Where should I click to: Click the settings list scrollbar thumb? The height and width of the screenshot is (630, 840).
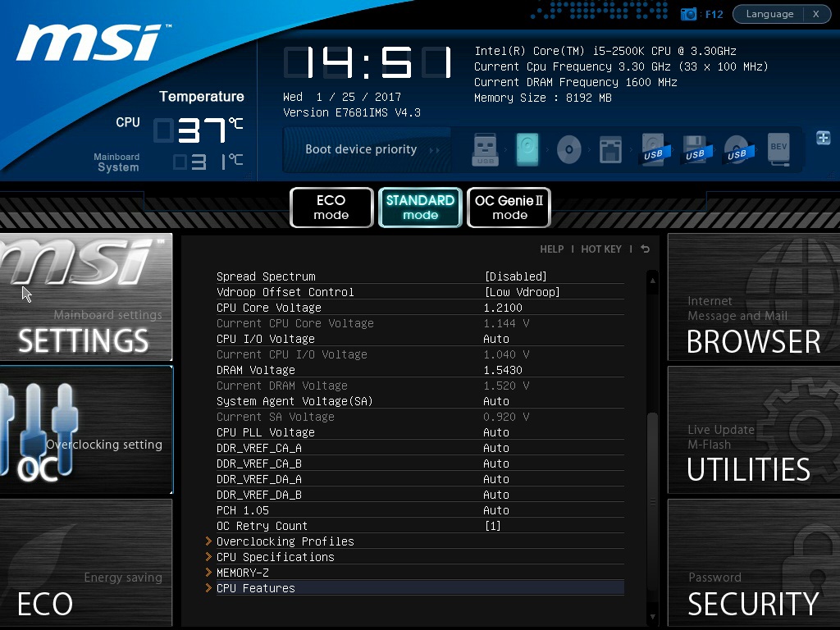click(x=652, y=503)
